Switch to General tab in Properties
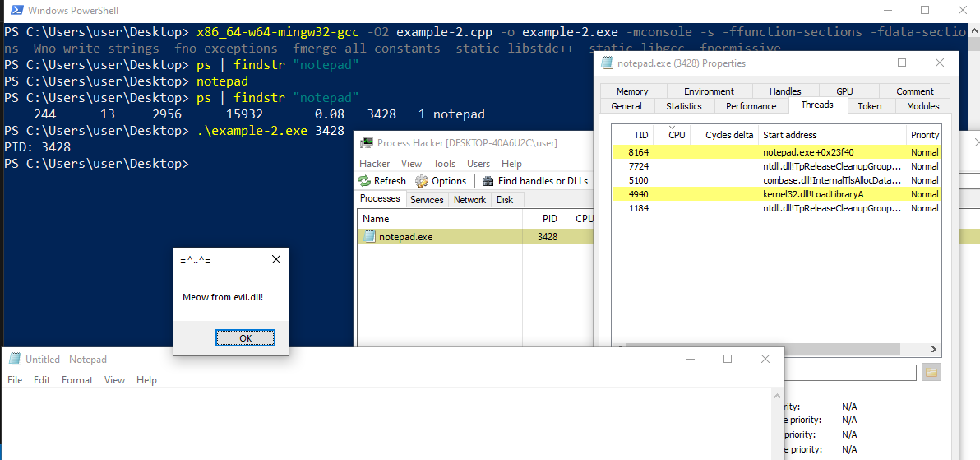 [626, 106]
